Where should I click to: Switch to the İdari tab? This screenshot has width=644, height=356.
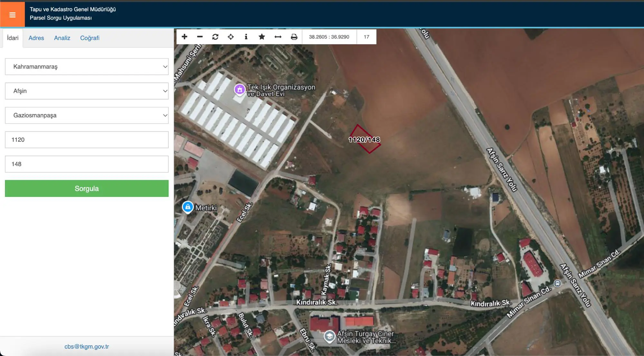(13, 38)
